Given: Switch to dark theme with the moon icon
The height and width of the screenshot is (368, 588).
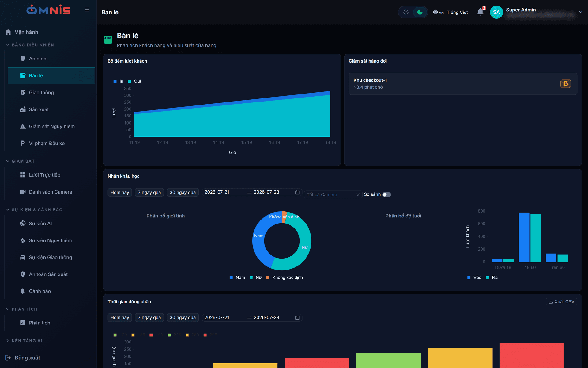Looking at the screenshot, I should [420, 12].
